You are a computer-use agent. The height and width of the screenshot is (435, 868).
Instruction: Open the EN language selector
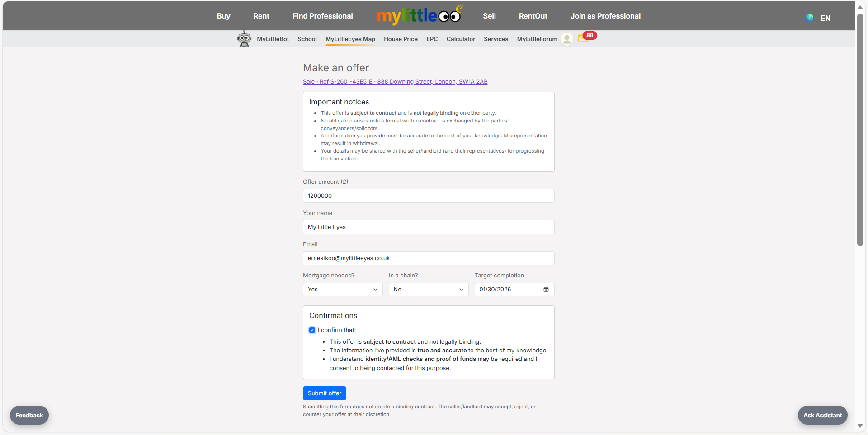click(x=826, y=18)
